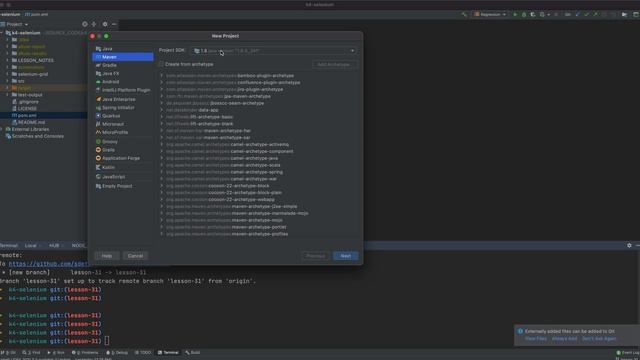Expand the confluence-plugin-archetype node
This screenshot has height=360, width=640.
162,82
